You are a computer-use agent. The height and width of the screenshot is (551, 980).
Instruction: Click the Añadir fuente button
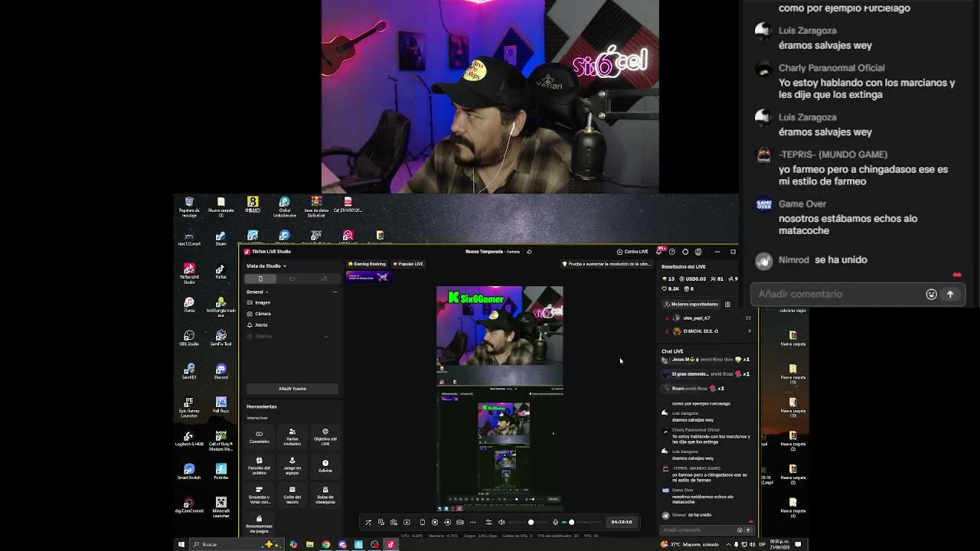(292, 389)
